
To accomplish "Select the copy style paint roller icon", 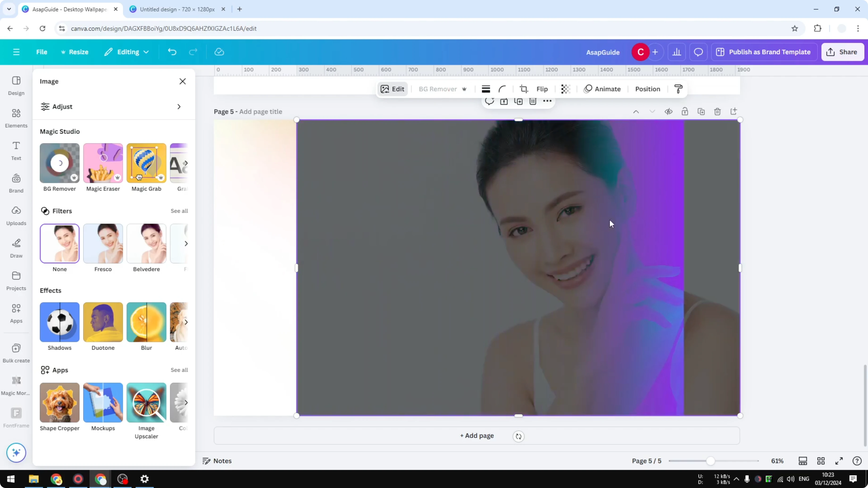I will [x=678, y=89].
